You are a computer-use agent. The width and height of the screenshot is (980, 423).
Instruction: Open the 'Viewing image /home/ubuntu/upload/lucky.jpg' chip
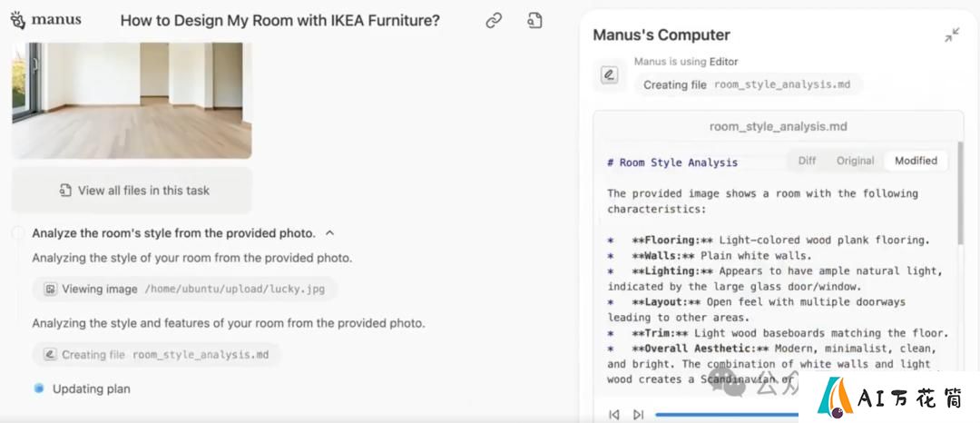point(185,290)
